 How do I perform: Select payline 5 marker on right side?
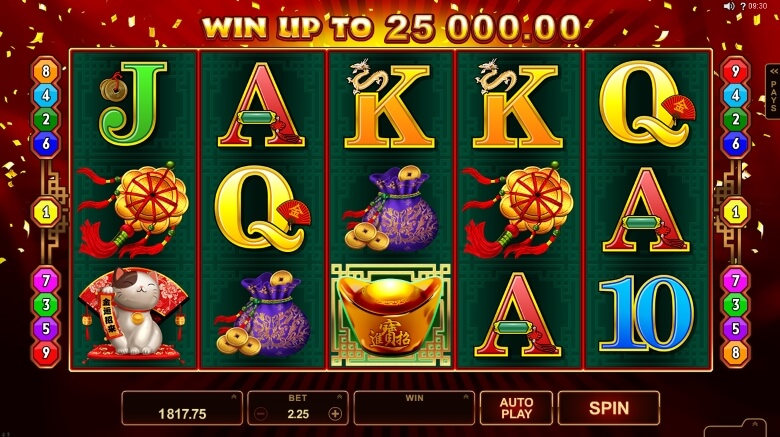point(735,328)
